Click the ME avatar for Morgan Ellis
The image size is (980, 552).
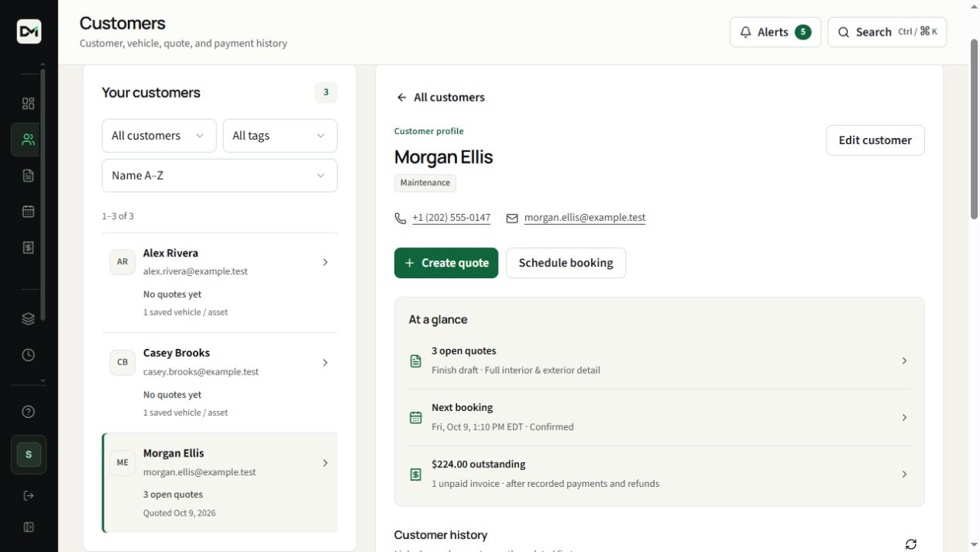(x=122, y=463)
